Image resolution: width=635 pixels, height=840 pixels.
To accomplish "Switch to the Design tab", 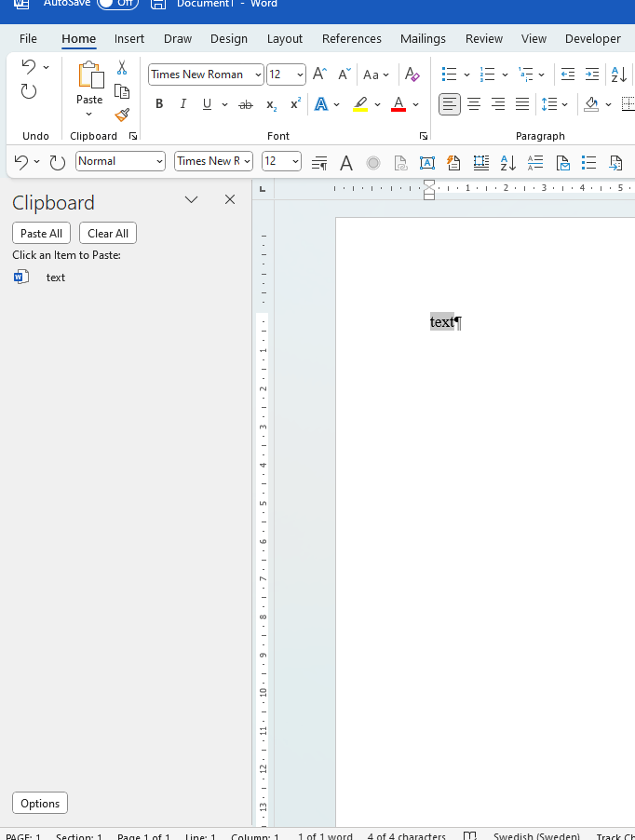I will (229, 38).
